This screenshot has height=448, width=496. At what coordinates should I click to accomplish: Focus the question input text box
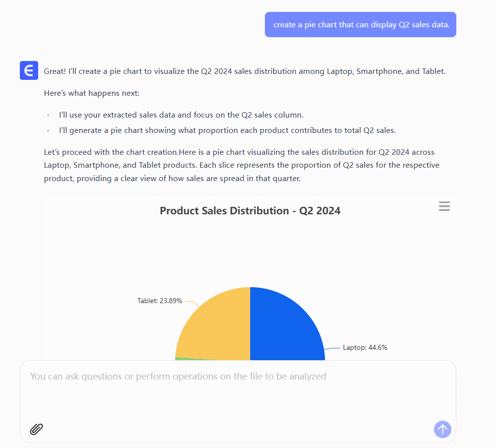pyautogui.click(x=238, y=392)
